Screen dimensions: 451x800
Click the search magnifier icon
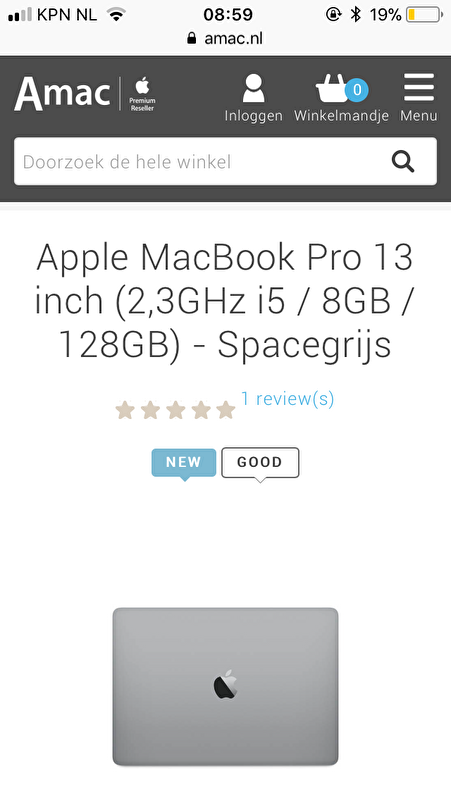(x=403, y=162)
